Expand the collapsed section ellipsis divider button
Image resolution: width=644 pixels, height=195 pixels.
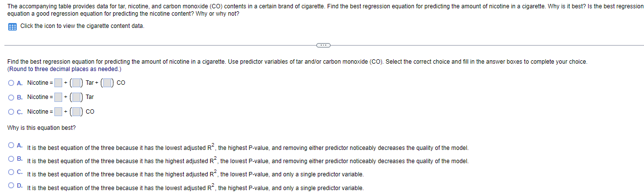[323, 45]
